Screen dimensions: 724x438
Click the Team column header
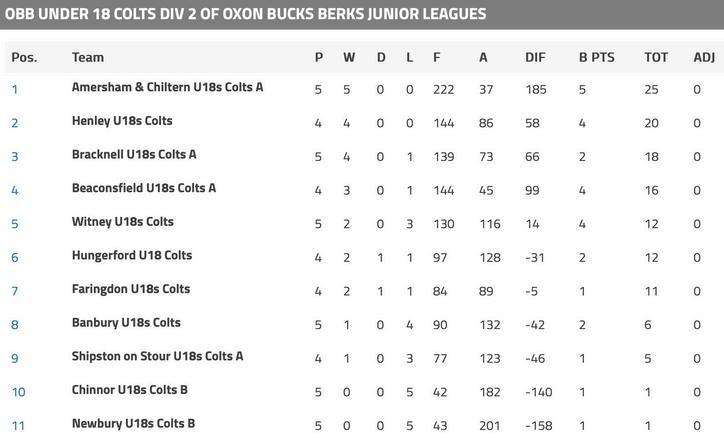[x=88, y=58]
